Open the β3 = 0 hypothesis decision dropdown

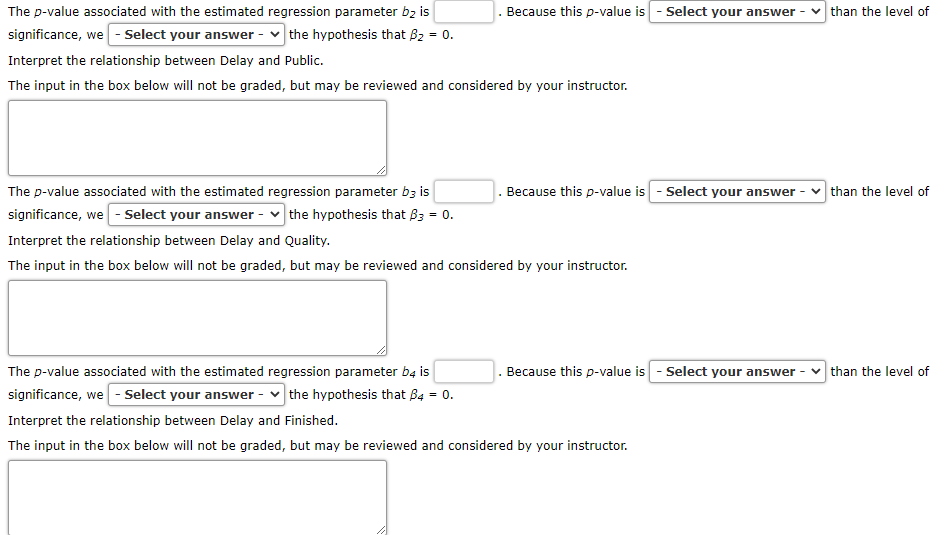(196, 214)
